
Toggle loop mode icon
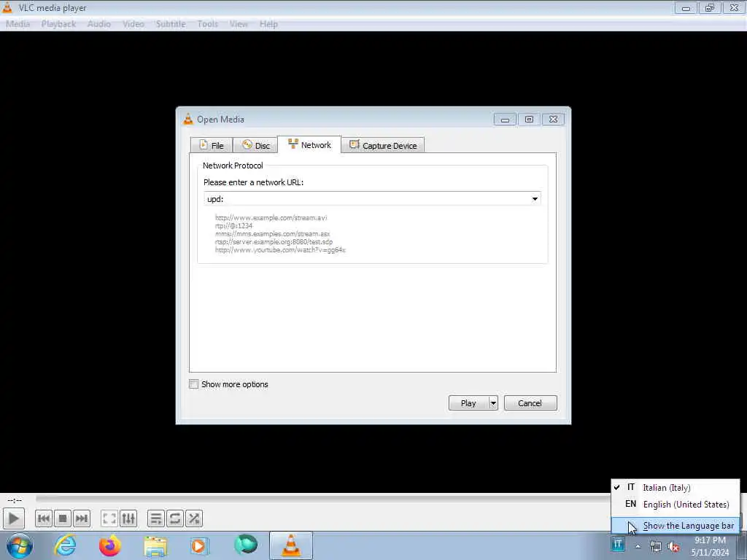175,518
